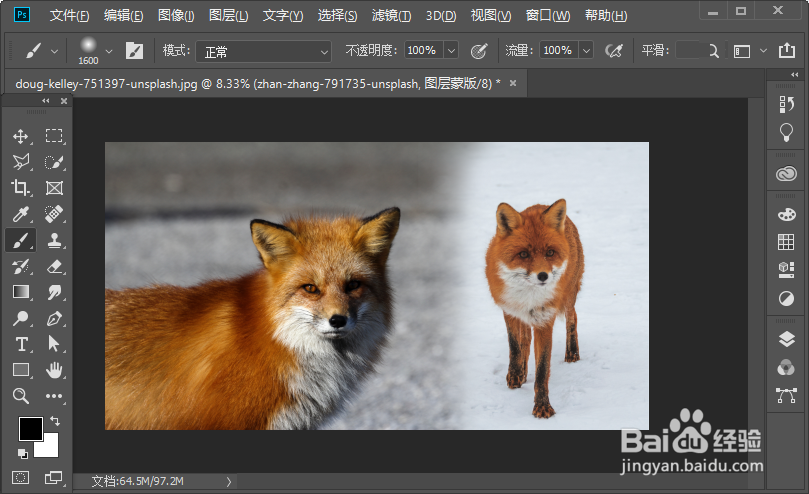This screenshot has width=809, height=494.
Task: Change screen mode button
Action: tap(54, 478)
